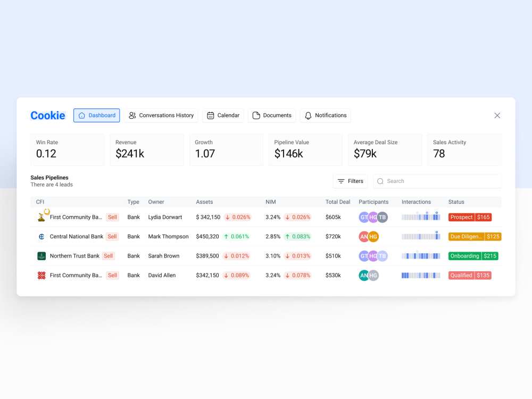Click Sell tag for Northern Trust Bank
The height and width of the screenshot is (399, 532).
(108, 256)
